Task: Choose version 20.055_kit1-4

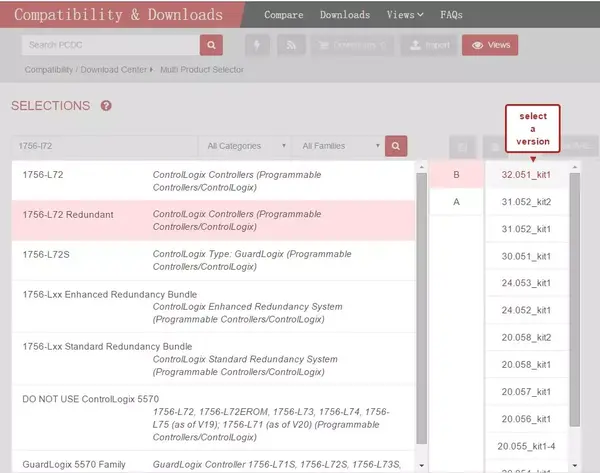Action: click(526, 446)
